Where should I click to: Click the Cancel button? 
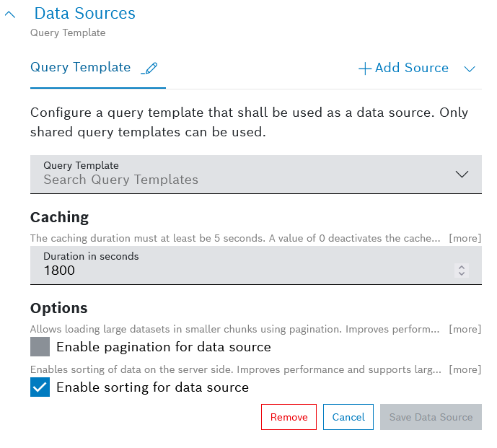(348, 417)
